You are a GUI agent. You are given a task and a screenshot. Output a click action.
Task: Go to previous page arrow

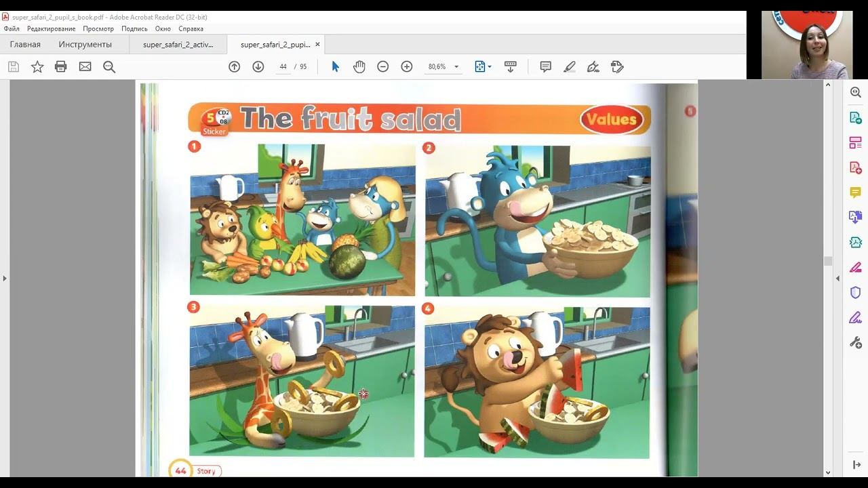coord(235,66)
